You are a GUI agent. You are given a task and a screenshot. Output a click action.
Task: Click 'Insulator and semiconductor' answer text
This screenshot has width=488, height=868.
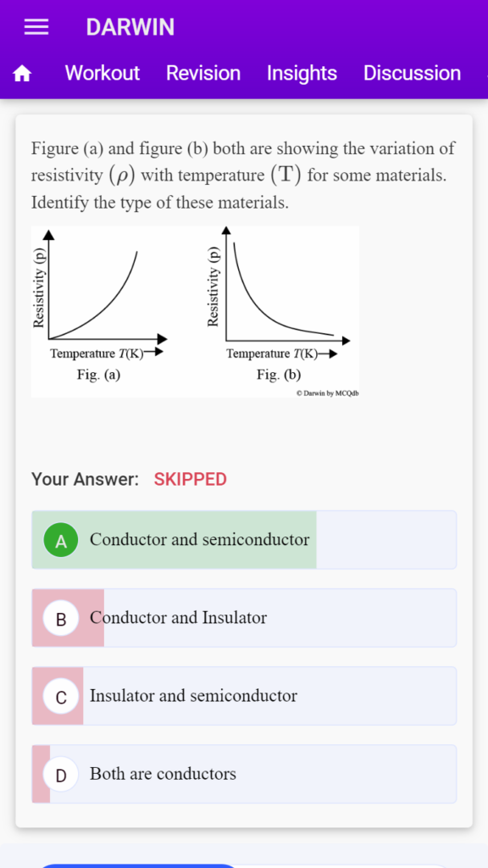[193, 695]
